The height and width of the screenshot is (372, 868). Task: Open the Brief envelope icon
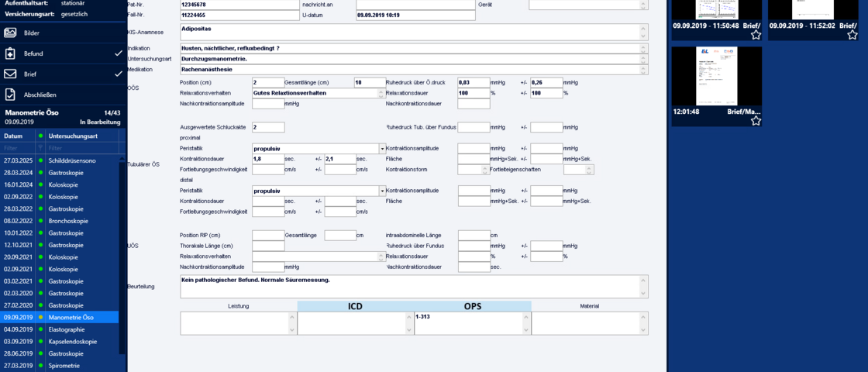tap(10, 74)
